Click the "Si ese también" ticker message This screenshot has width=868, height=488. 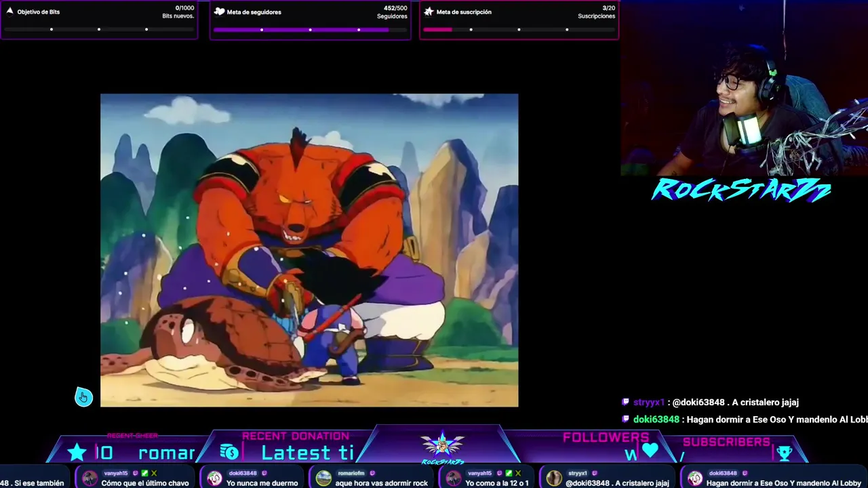click(39, 483)
